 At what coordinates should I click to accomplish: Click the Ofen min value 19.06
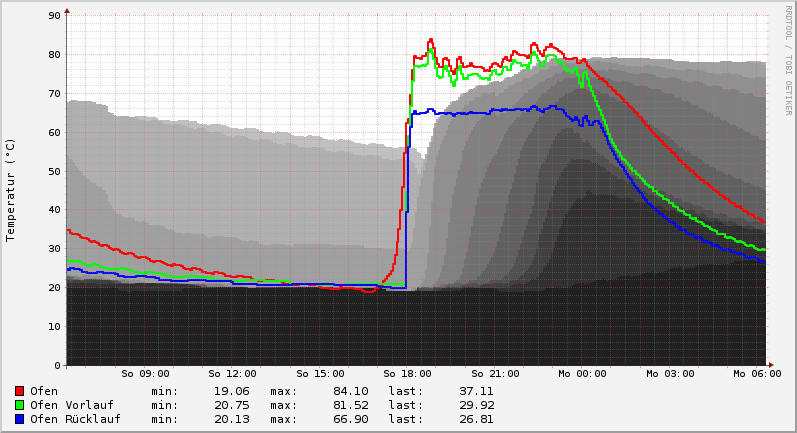[x=231, y=391]
